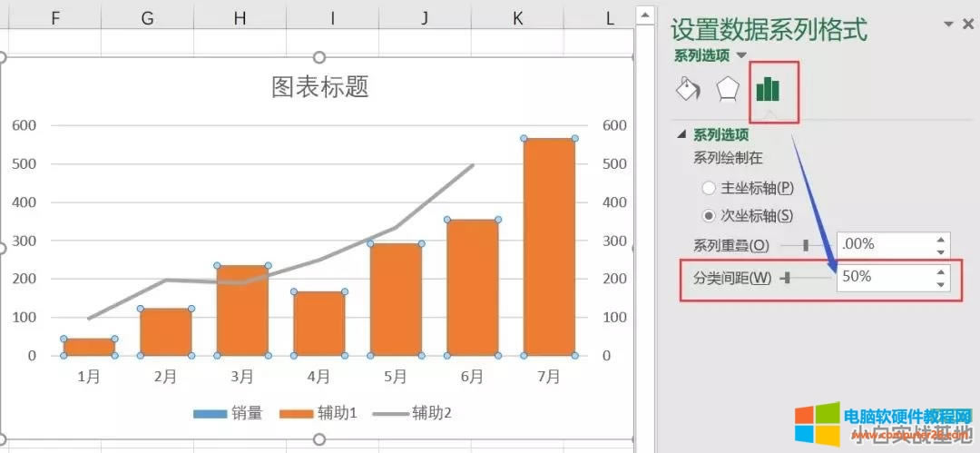Select column I header
This screenshot has width=980, height=453.
[x=332, y=18]
